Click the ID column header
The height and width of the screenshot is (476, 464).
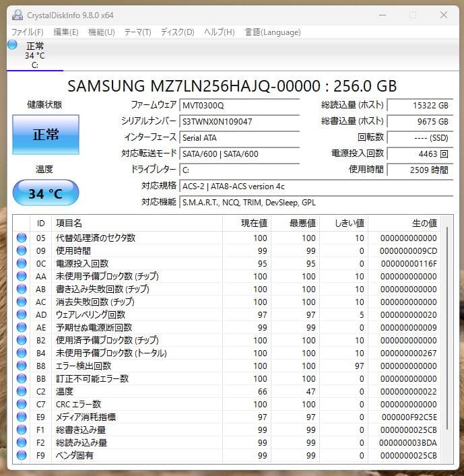[x=40, y=224]
